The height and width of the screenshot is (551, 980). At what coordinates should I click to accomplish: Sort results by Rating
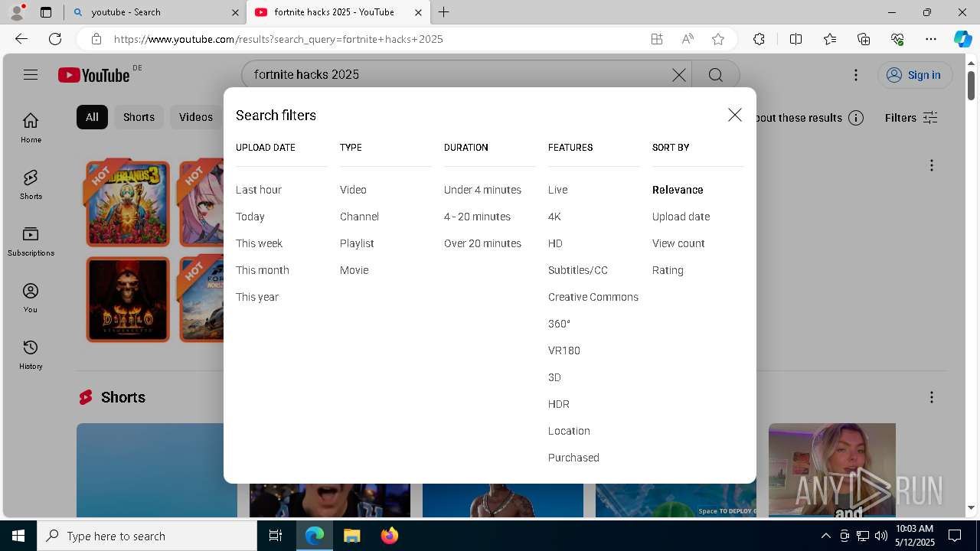[668, 270]
